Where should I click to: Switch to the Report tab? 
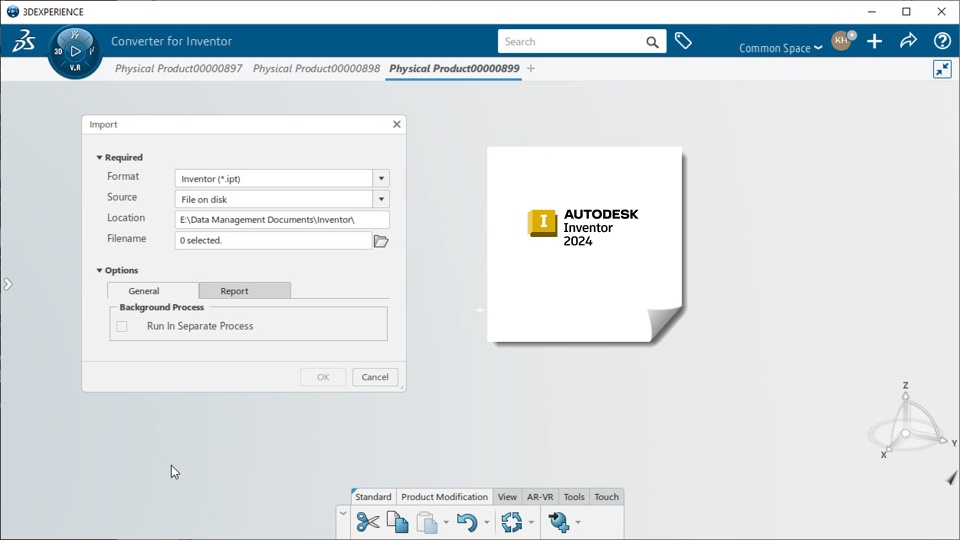234,291
